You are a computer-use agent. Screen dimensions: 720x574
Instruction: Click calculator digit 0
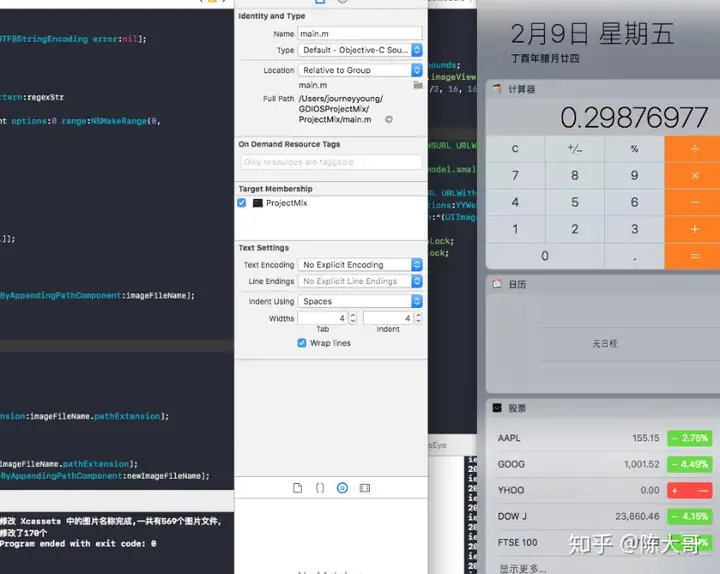click(545, 256)
